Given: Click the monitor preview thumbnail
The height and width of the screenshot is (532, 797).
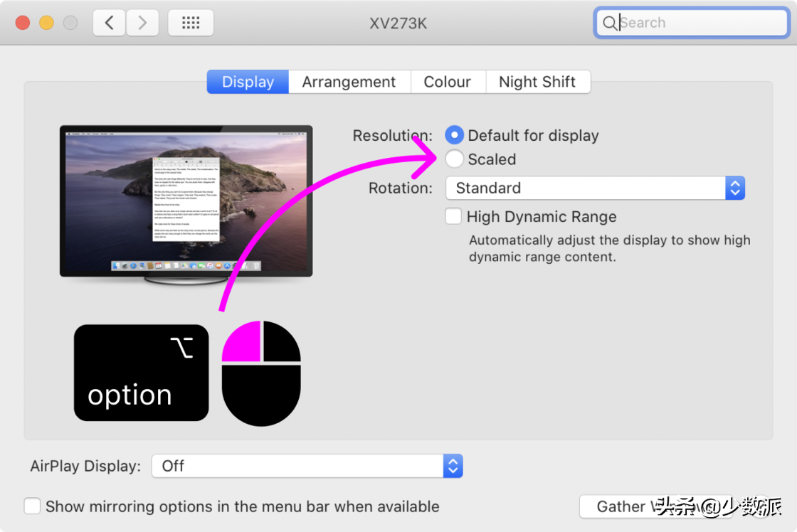Looking at the screenshot, I should coord(186,205).
